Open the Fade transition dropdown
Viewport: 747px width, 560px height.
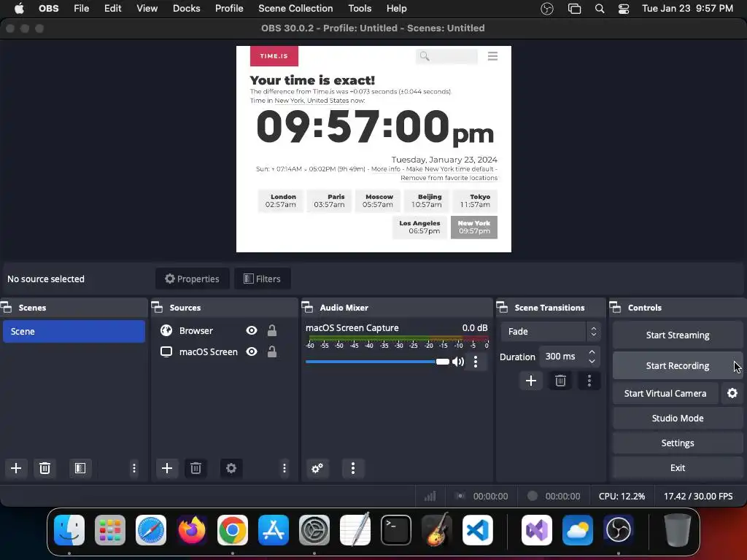(x=551, y=332)
